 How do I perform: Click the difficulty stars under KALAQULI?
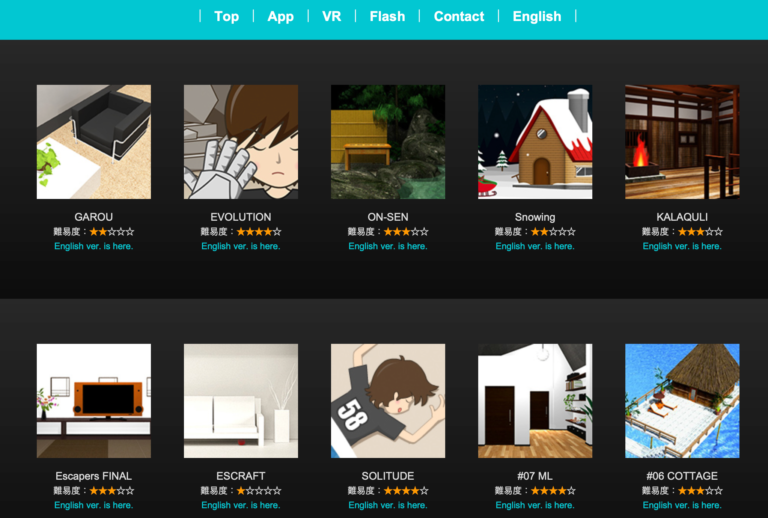(700, 232)
